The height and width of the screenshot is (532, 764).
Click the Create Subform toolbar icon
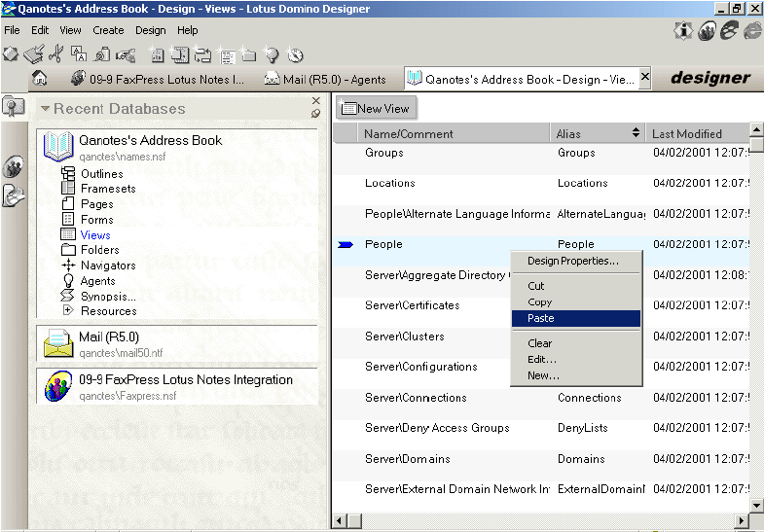pyautogui.click(x=180, y=54)
